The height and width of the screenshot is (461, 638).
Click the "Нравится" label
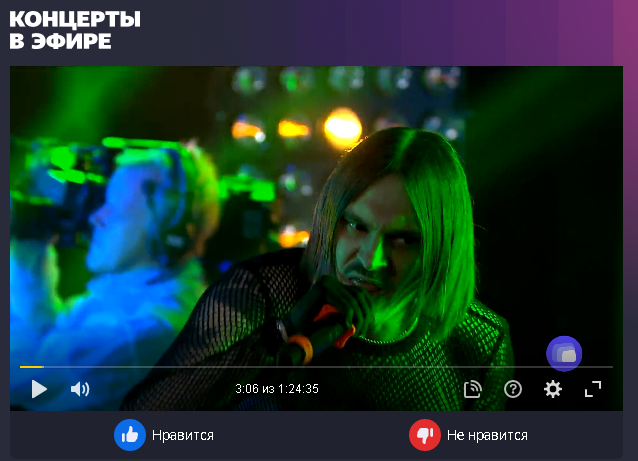pyautogui.click(x=183, y=435)
